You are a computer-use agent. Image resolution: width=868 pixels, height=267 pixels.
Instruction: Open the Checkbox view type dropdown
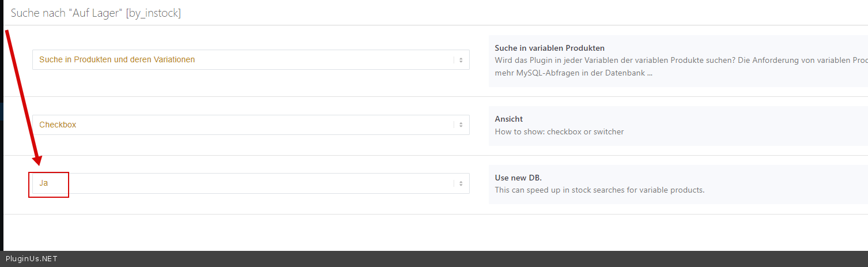pos(251,125)
